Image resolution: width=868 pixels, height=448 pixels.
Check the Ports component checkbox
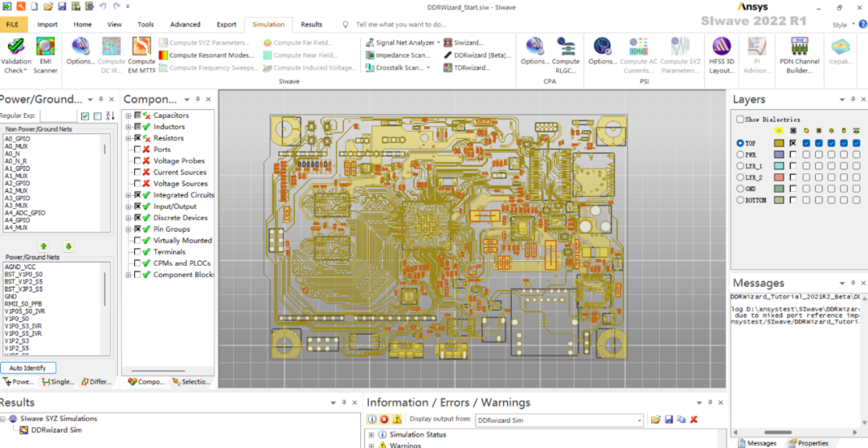[137, 149]
